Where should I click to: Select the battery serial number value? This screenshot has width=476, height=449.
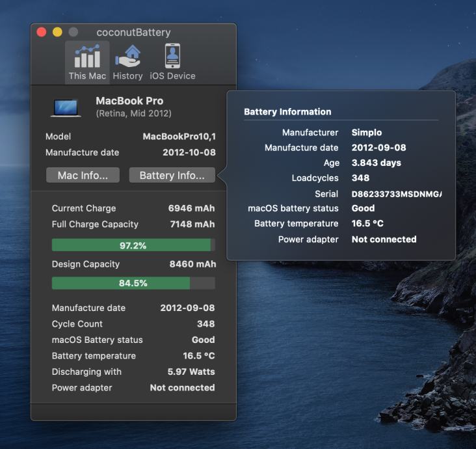(x=396, y=193)
